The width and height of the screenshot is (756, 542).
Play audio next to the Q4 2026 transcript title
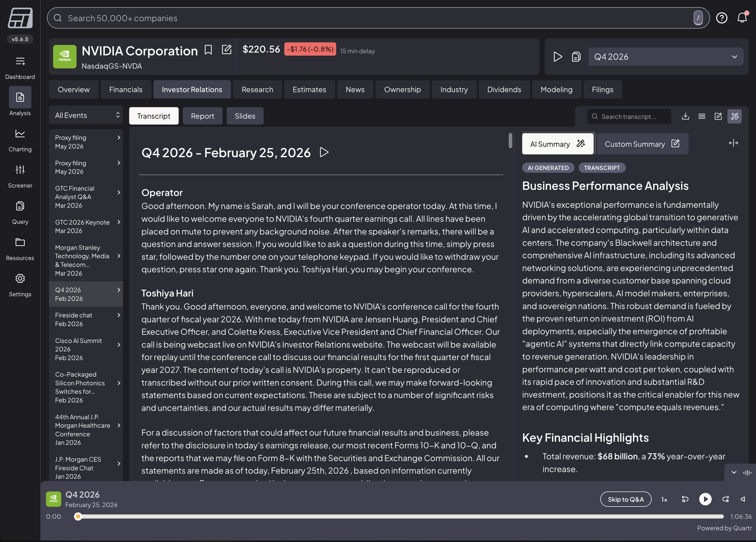click(x=324, y=152)
